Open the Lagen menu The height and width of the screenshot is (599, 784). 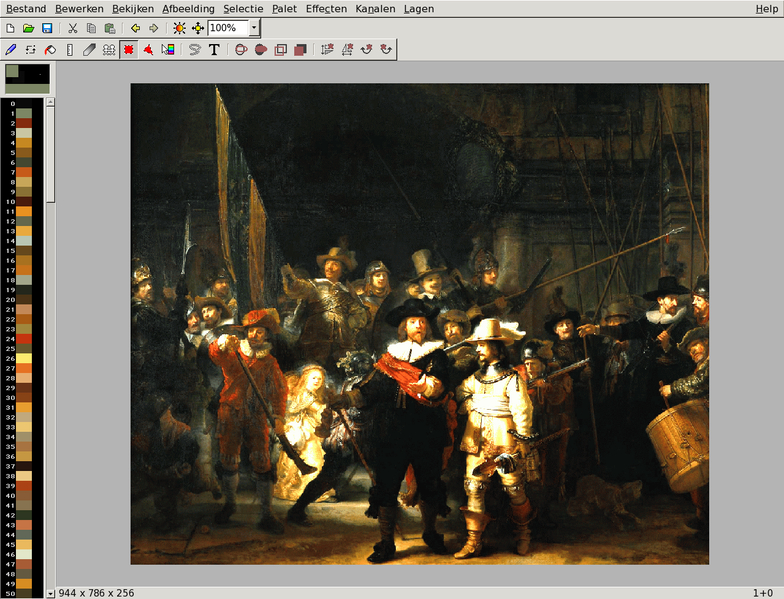[x=419, y=8]
